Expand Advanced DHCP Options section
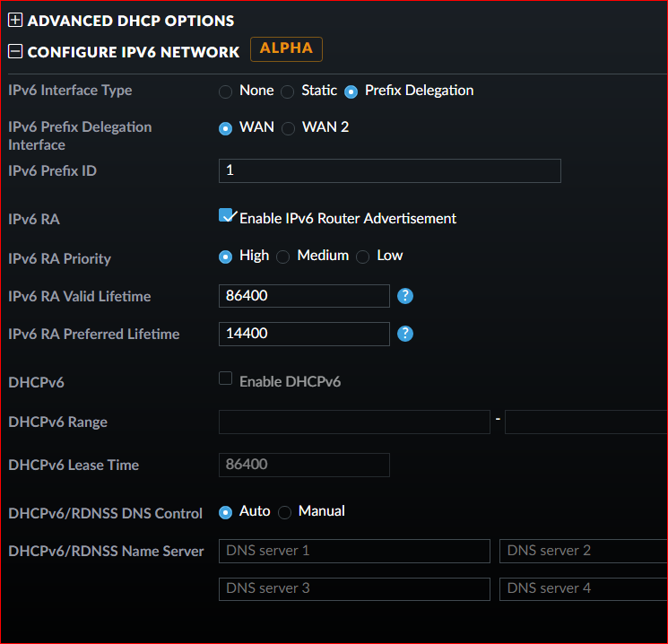 [15, 20]
